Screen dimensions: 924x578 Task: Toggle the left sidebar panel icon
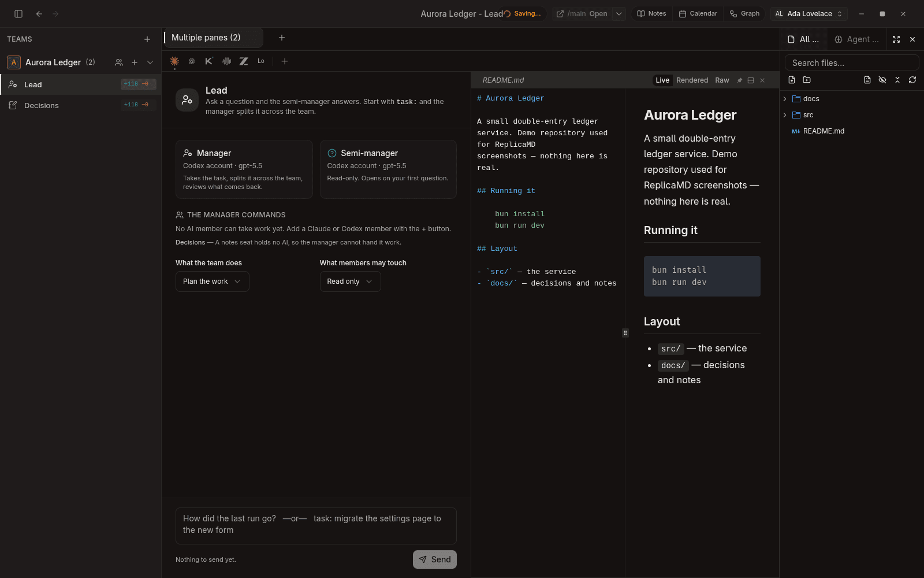18,14
